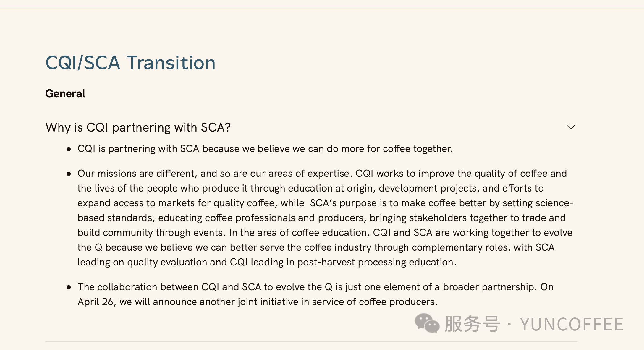Screen dimensions: 644x350
Task: Click the gray divider line below the answer
Action: pyautogui.click(x=311, y=342)
